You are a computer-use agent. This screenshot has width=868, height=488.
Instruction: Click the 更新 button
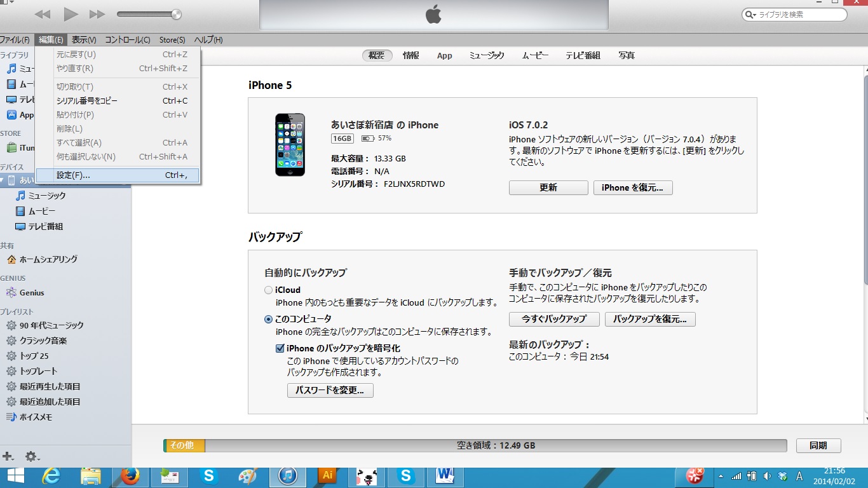(548, 187)
